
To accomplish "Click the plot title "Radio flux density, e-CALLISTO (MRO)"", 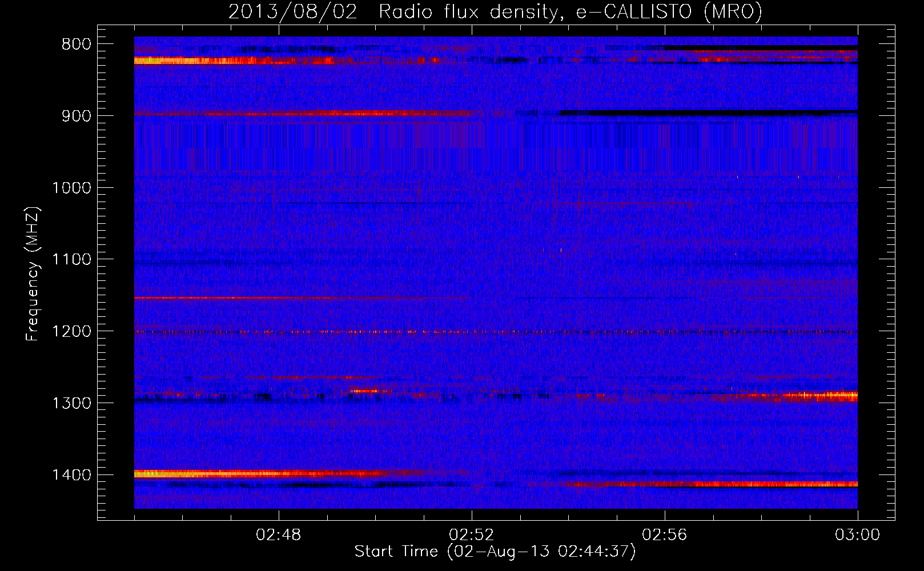I will click(x=571, y=11).
